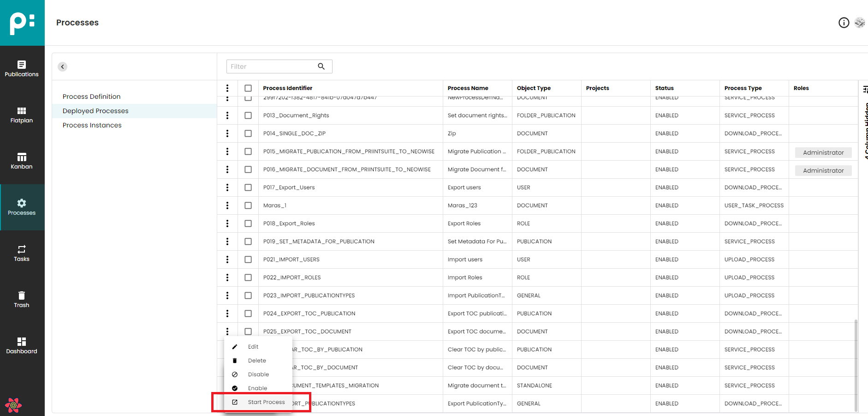Open the Trash sidebar icon
868x416 pixels.
pos(22,299)
